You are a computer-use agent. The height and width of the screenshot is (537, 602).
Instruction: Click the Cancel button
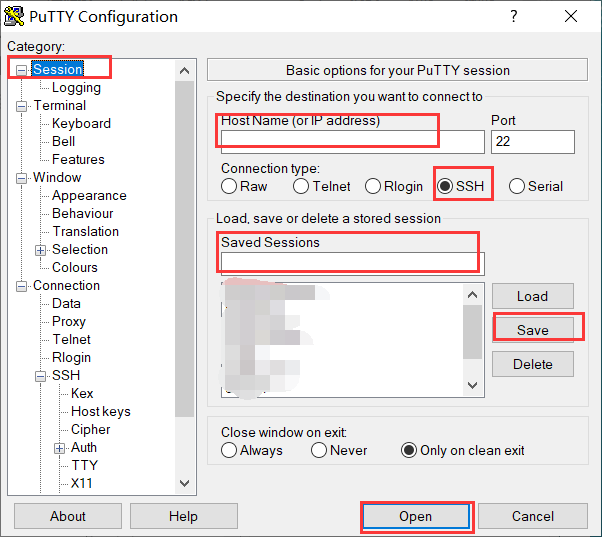pyautogui.click(x=533, y=516)
